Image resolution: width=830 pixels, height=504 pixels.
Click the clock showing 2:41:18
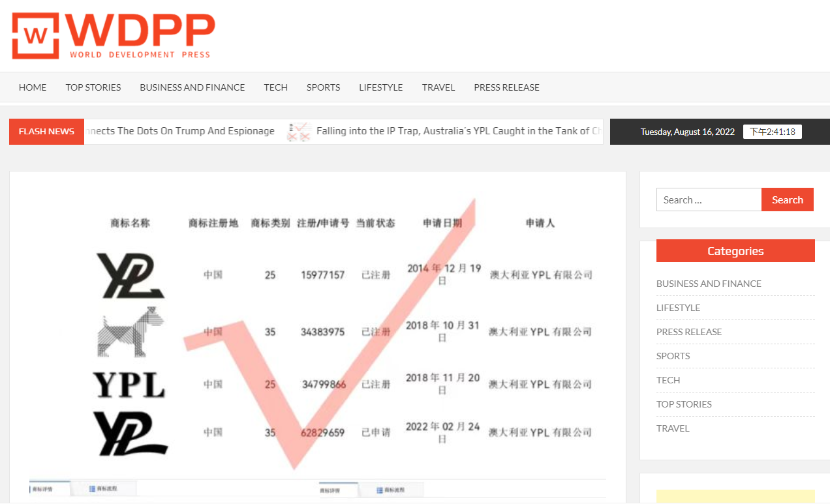pos(773,132)
